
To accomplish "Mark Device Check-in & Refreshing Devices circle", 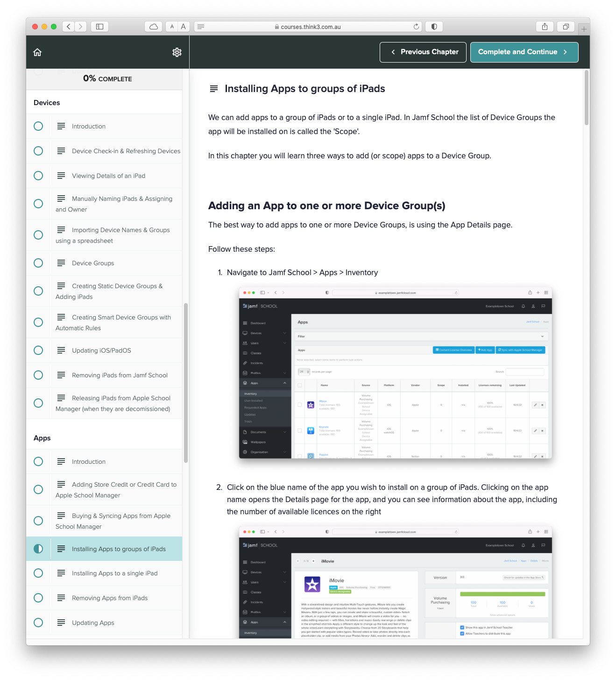I will click(38, 151).
